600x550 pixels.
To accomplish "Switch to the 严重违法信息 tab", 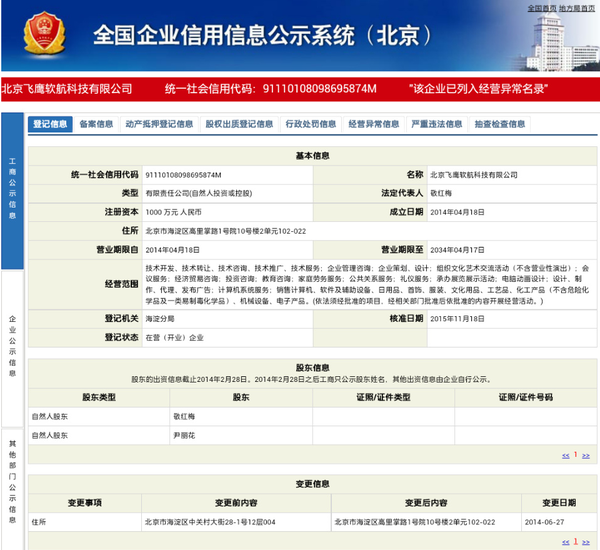I will (436, 125).
